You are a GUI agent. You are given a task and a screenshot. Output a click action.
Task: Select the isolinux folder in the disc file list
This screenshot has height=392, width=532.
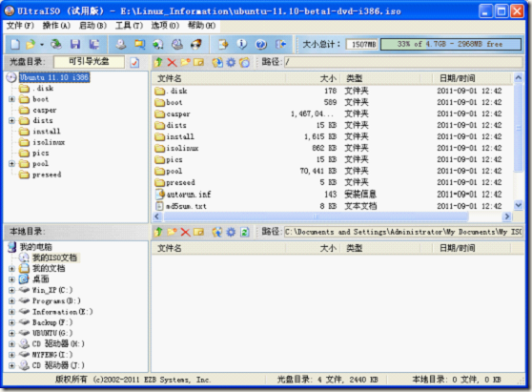coord(182,148)
